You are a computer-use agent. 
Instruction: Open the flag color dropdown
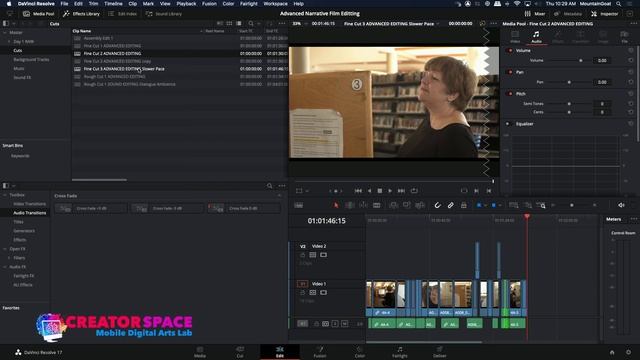pyautogui.click(x=485, y=205)
